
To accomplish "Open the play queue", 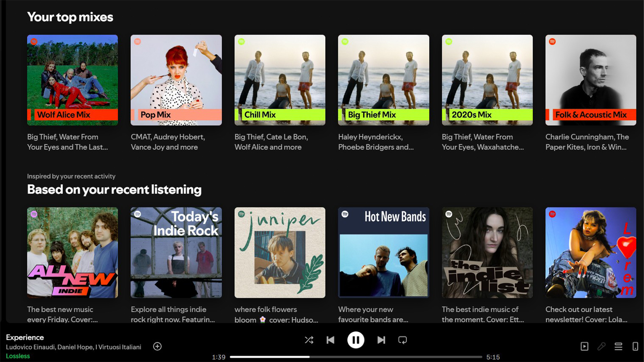I will click(x=618, y=346).
